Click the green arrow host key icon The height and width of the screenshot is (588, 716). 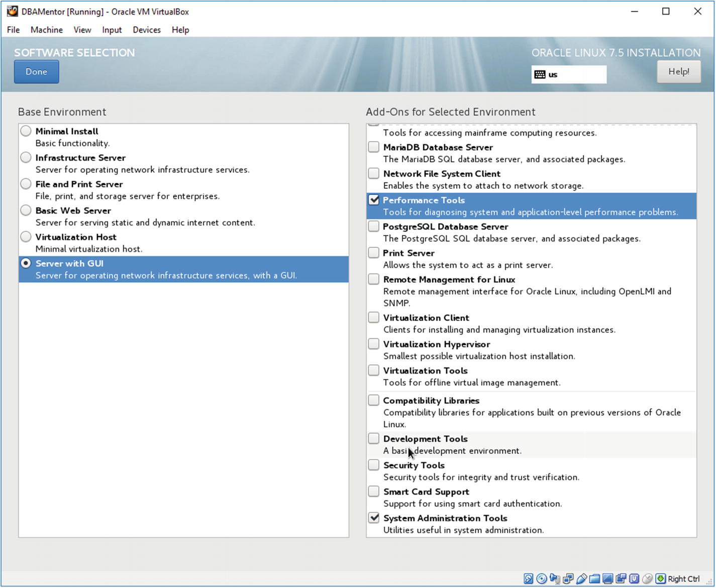pos(660,578)
